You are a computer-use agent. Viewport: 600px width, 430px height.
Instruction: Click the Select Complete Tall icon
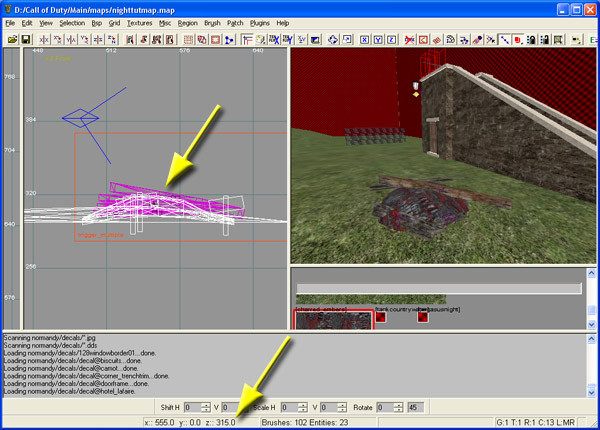[x=130, y=39]
